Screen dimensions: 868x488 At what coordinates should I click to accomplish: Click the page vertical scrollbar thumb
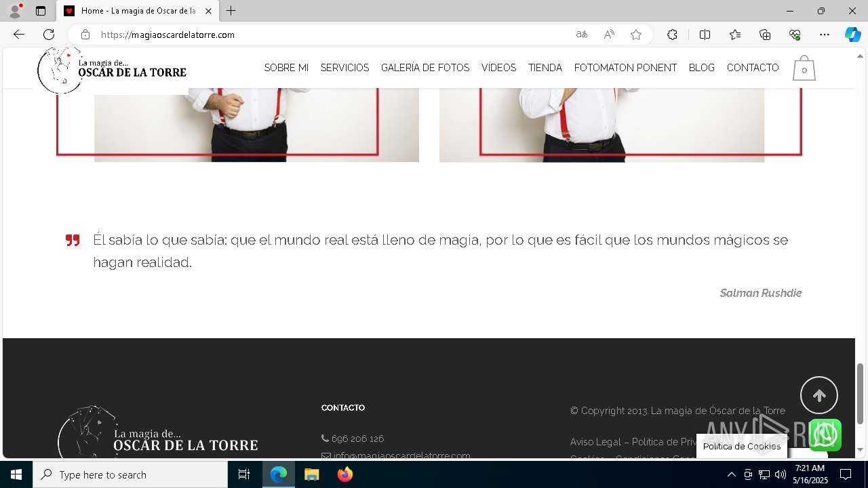(x=860, y=394)
